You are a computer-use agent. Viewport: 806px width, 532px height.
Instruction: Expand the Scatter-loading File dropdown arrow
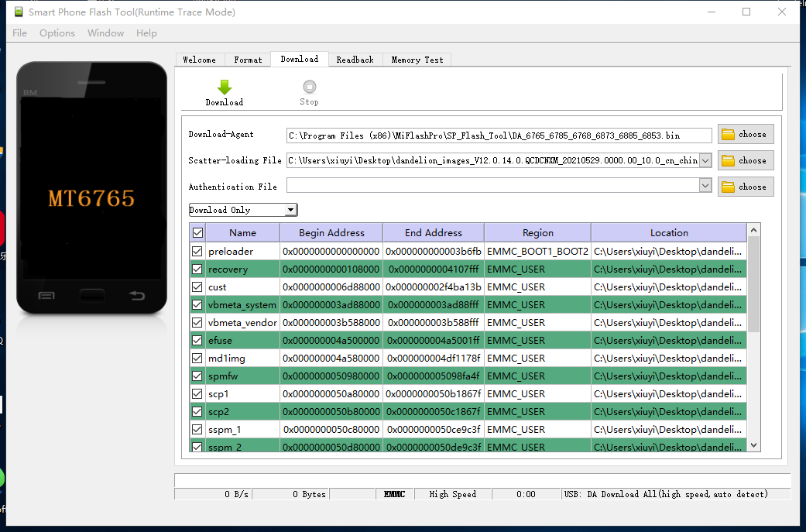[705, 160]
